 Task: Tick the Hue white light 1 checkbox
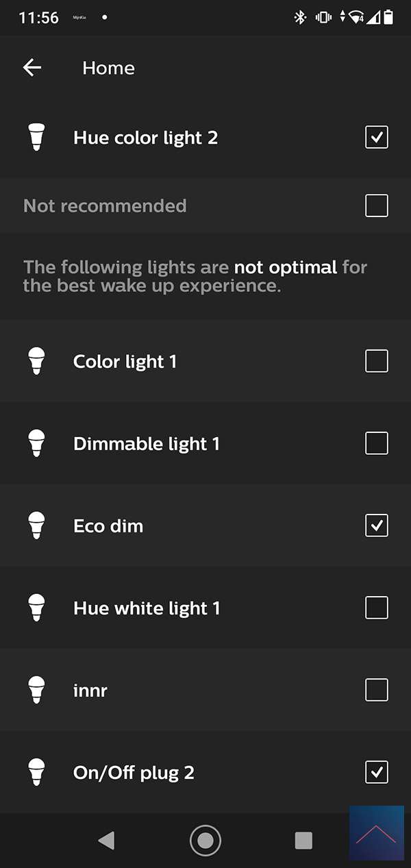pos(377,608)
